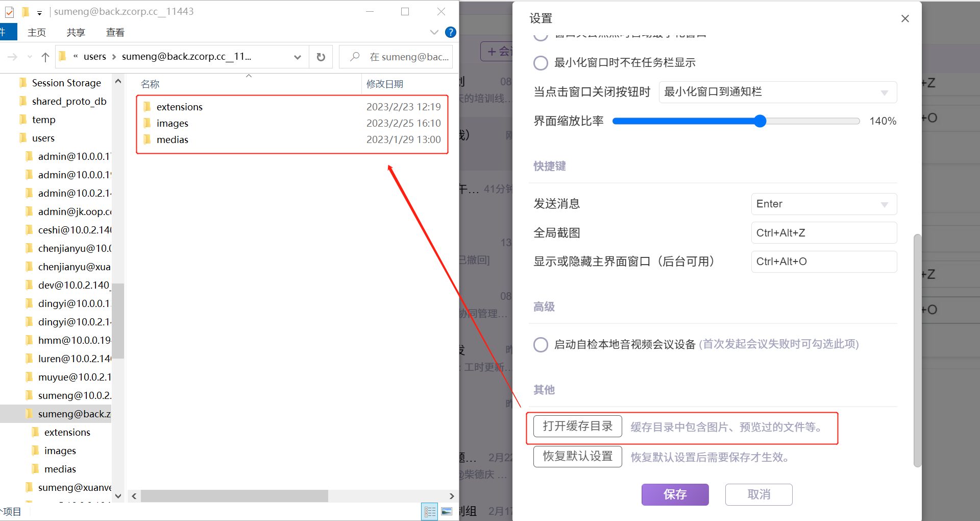Open the 查看 ribbon tab
Image resolution: width=980 pixels, height=521 pixels.
(x=115, y=32)
